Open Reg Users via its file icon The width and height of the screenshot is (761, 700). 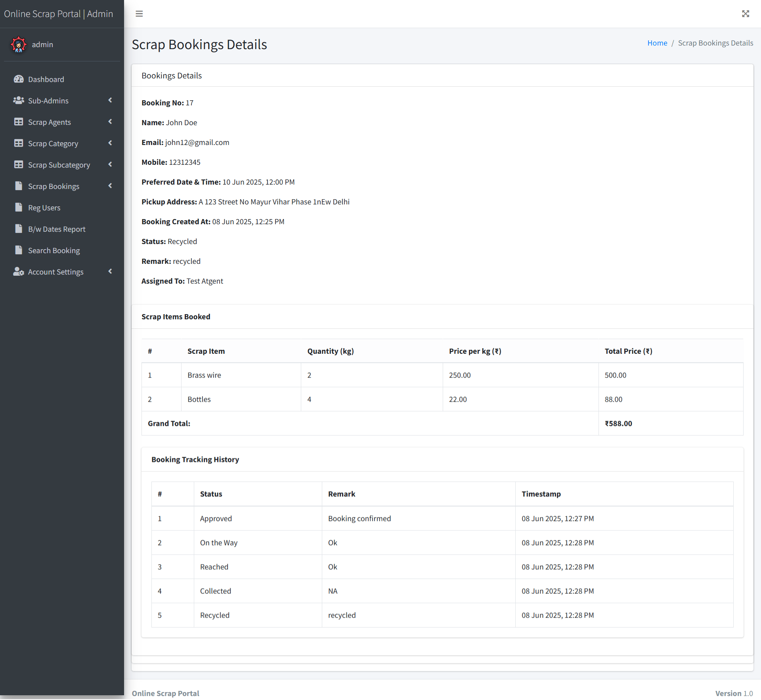click(x=19, y=208)
